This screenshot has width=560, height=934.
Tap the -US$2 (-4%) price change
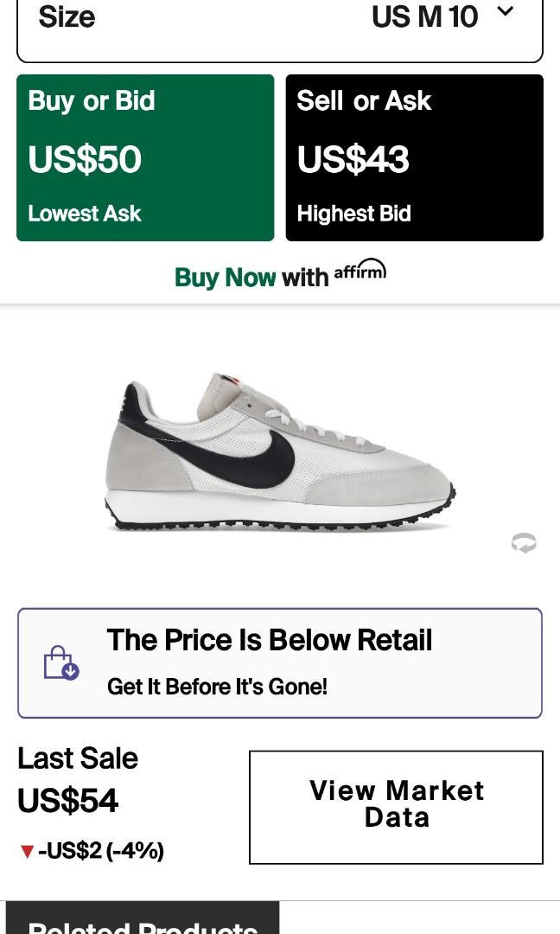click(101, 851)
